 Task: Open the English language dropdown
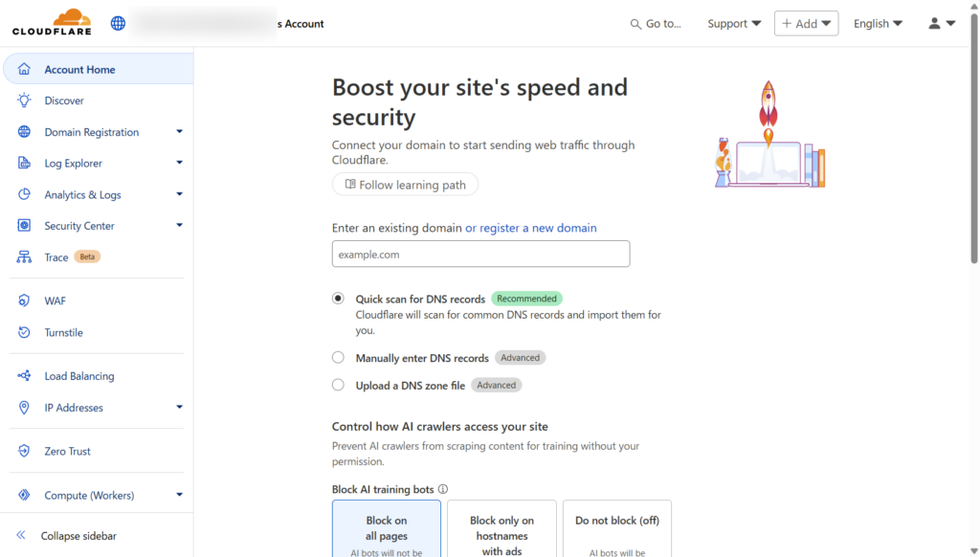tap(878, 23)
